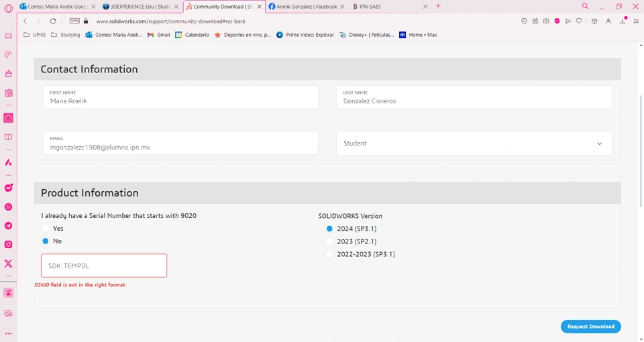Click the page vertical scrollbar

tap(641, 152)
